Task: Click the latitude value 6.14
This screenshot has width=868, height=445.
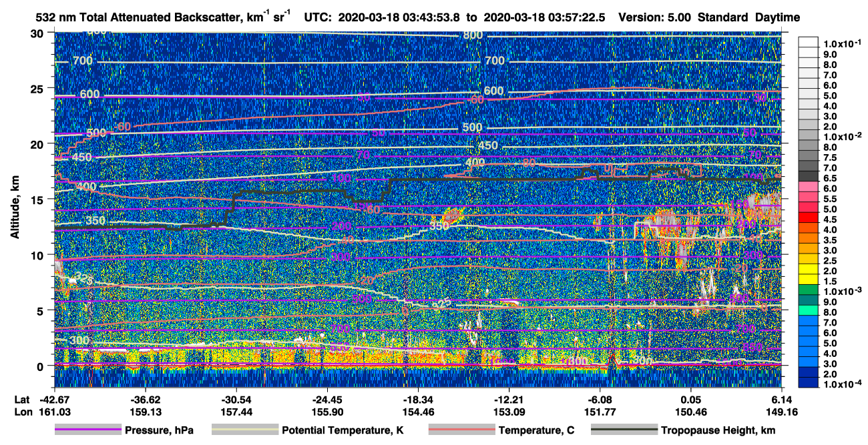Action: pyautogui.click(x=781, y=399)
